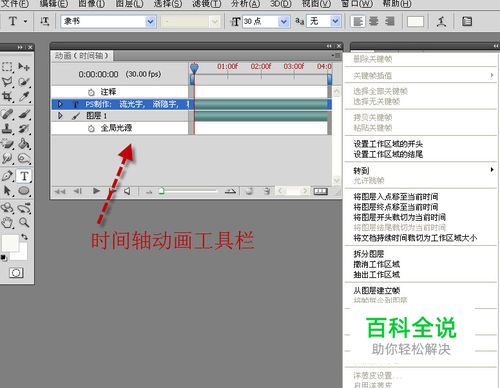Image resolution: width=500 pixels, height=388 pixels.
Task: Select the Ellipse shape tool
Action: point(24,191)
